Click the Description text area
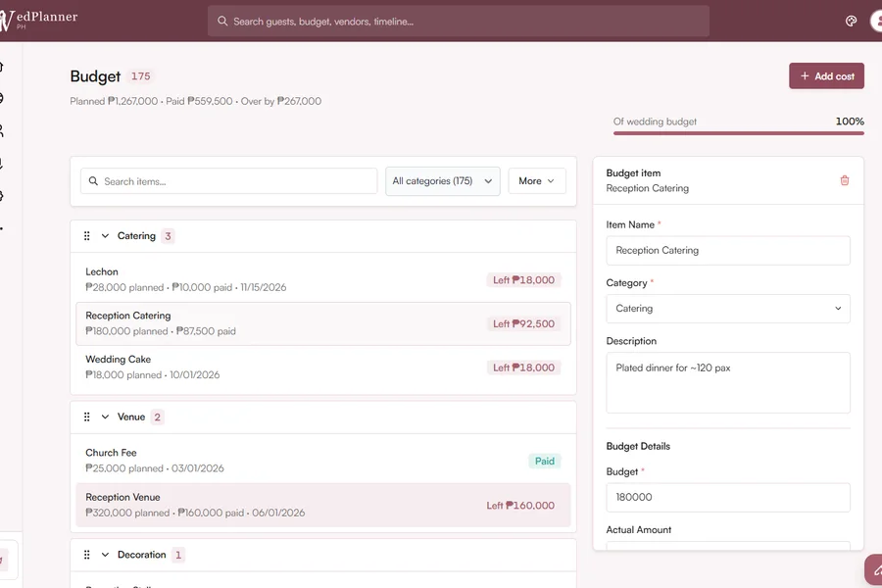The height and width of the screenshot is (588, 882). coord(728,382)
